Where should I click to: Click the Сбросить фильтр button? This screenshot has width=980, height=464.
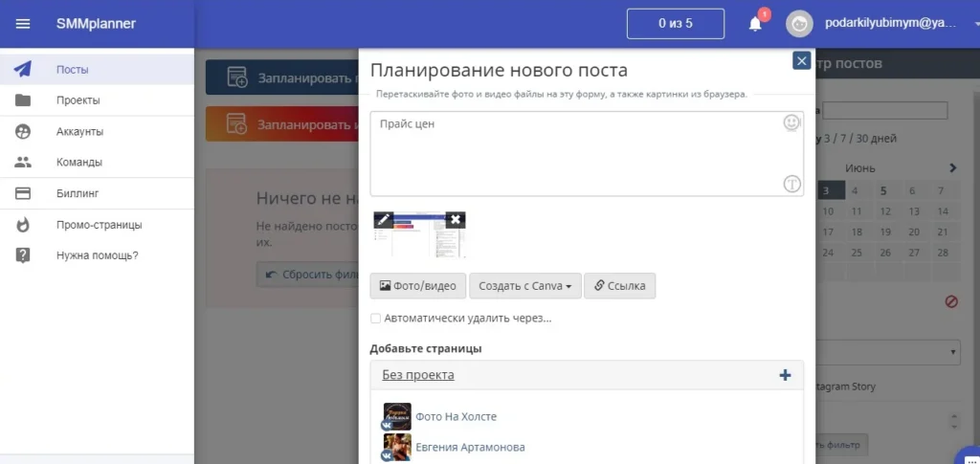[307, 275]
